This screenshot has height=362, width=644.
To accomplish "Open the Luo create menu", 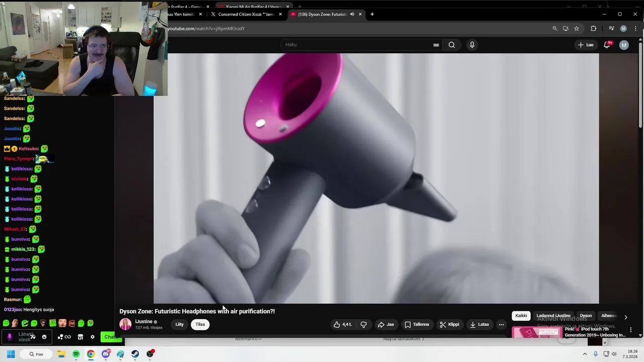I will click(x=586, y=45).
